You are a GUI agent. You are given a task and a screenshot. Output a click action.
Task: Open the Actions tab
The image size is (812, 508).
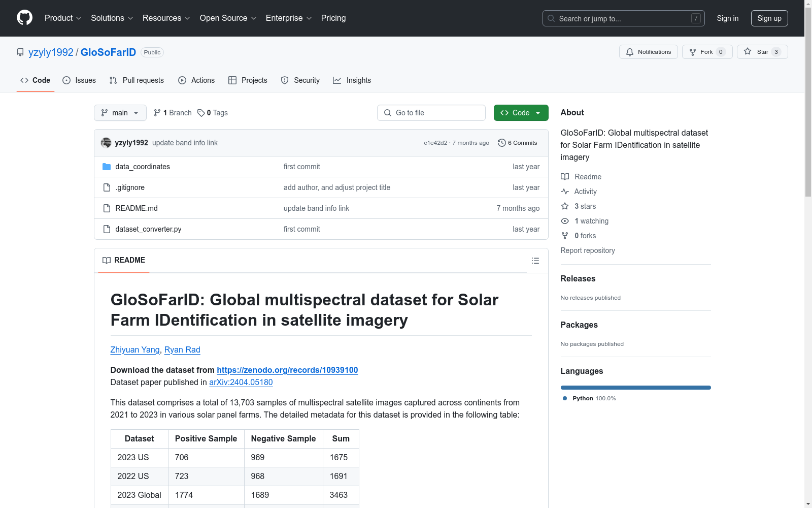[x=196, y=80]
